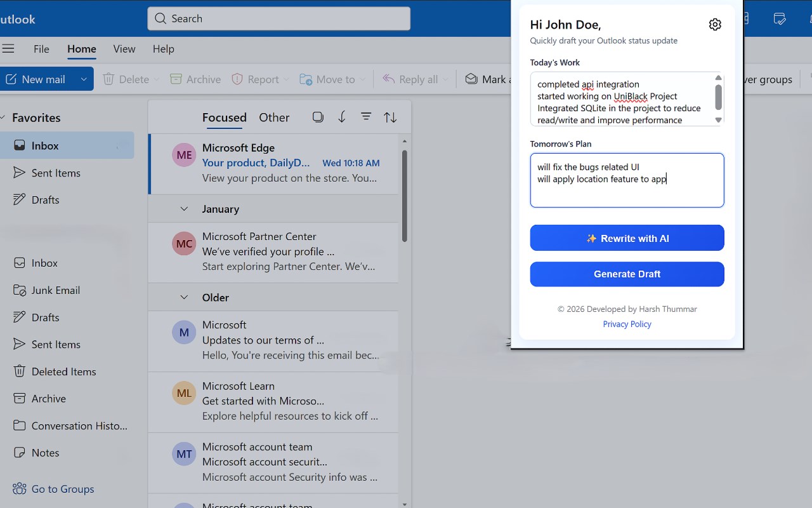Click the Archive toolbar button
This screenshot has height=508, width=812.
(x=195, y=79)
